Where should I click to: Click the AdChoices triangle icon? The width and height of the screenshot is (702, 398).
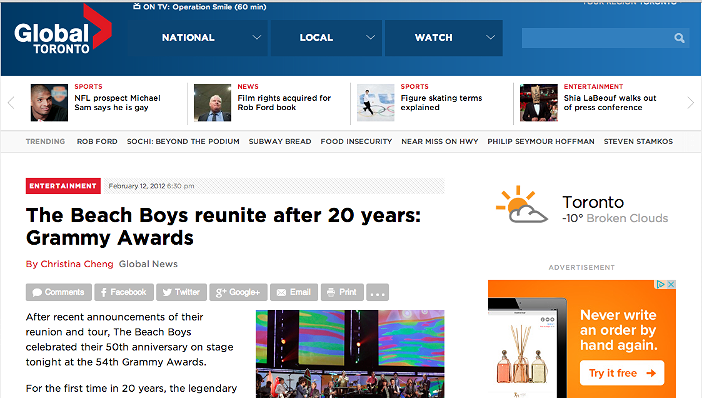tap(661, 284)
